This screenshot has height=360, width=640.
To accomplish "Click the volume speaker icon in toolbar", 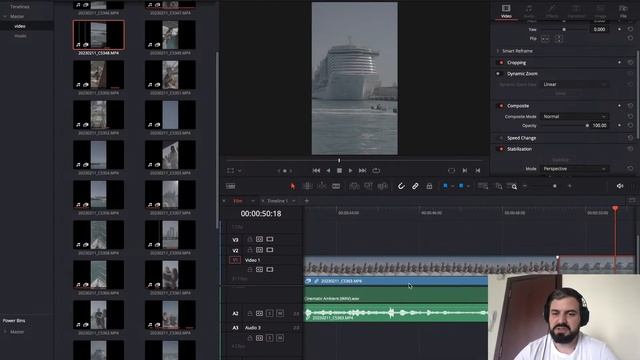I will pos(620,186).
